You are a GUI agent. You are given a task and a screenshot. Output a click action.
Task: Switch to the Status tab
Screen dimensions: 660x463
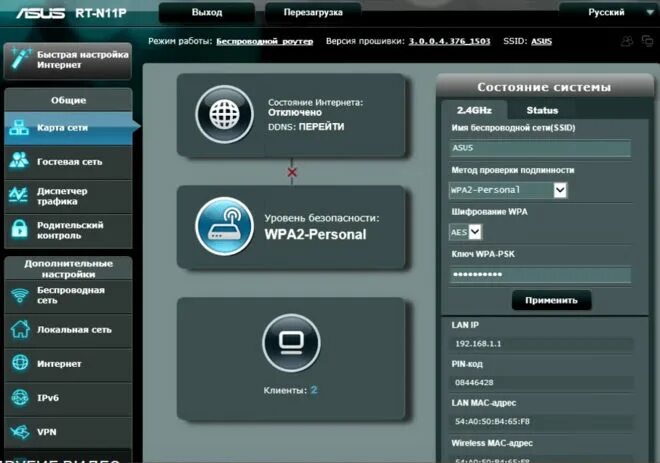tap(542, 110)
